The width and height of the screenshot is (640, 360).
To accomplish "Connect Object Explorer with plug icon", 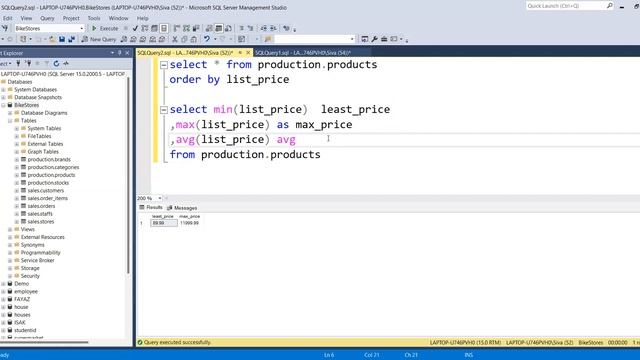I will point(18,63).
